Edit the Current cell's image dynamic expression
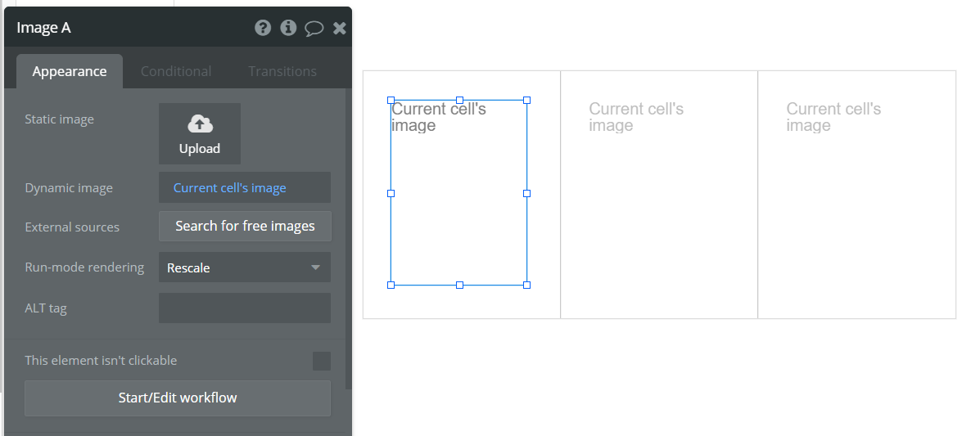This screenshot has width=980, height=436. 244,187
